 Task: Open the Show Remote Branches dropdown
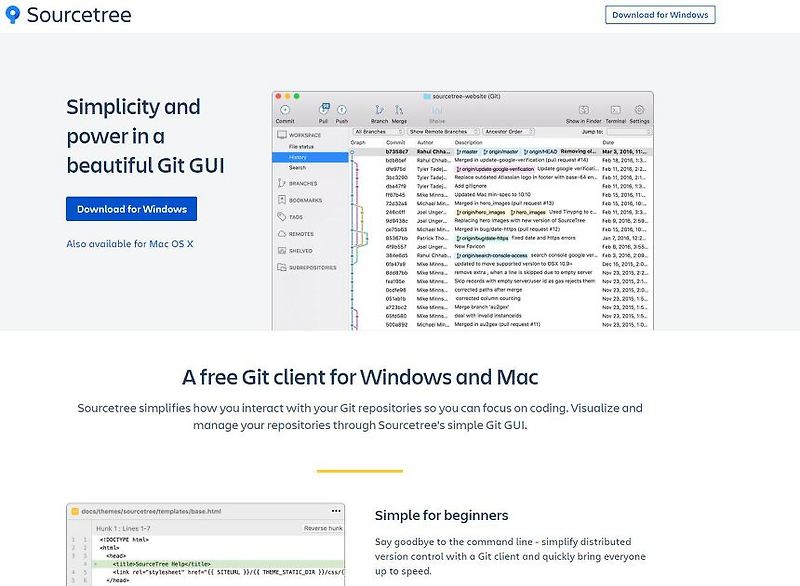tap(443, 132)
